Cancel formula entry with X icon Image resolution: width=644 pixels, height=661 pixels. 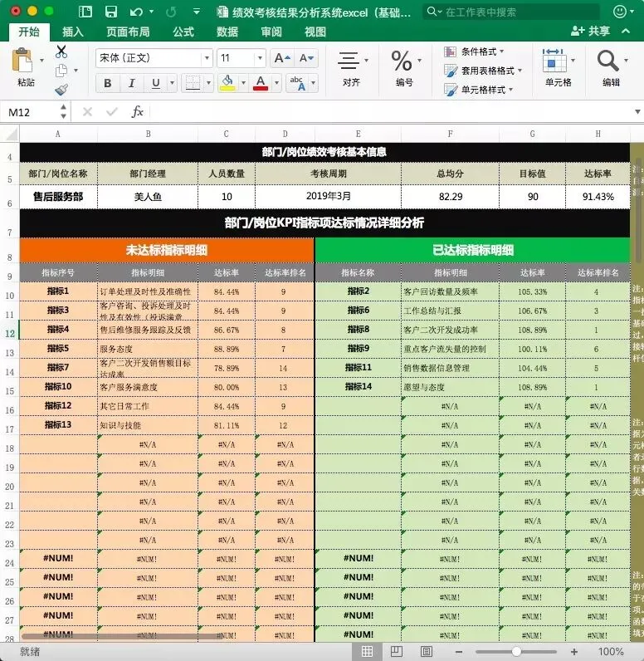pyautogui.click(x=87, y=112)
